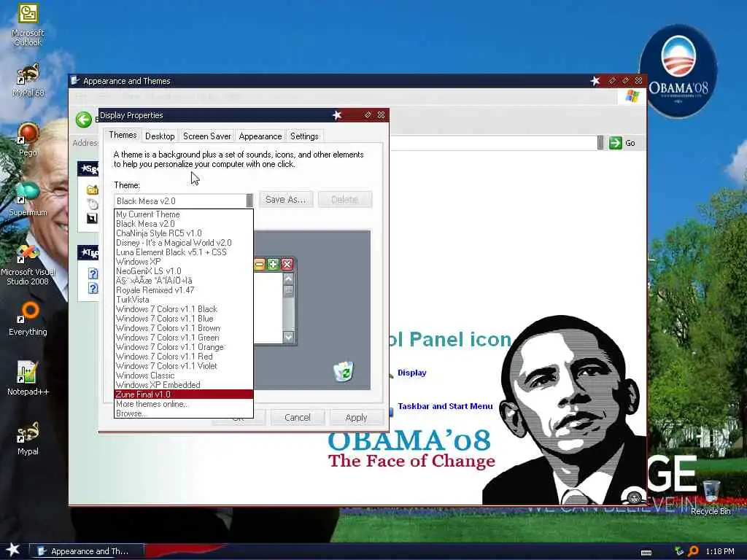Choose NeoGeniX LS v1.0 theme
Screen dimensions: 747x560
tap(183, 271)
